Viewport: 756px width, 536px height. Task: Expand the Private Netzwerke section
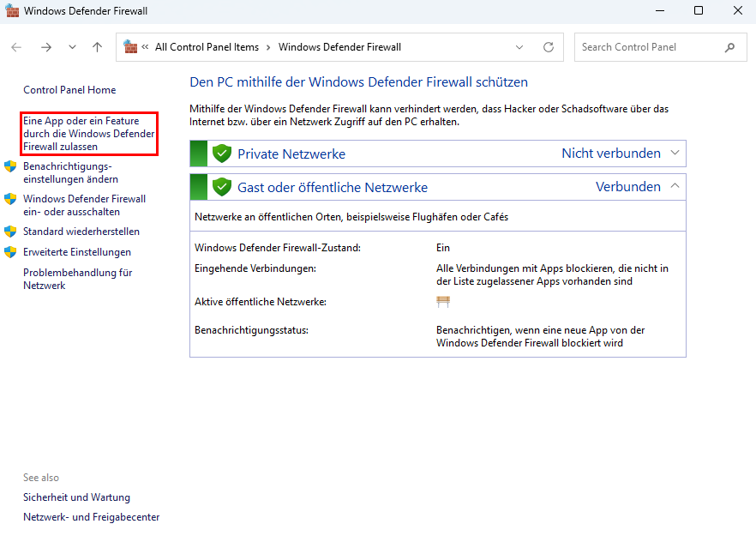click(675, 154)
